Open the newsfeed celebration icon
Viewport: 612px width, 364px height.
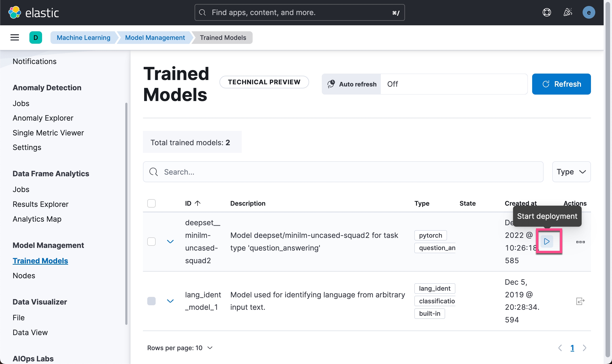568,12
